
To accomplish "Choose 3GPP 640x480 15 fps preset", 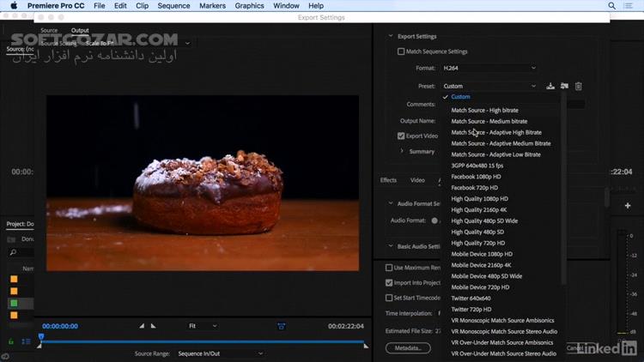I will pyautogui.click(x=477, y=166).
